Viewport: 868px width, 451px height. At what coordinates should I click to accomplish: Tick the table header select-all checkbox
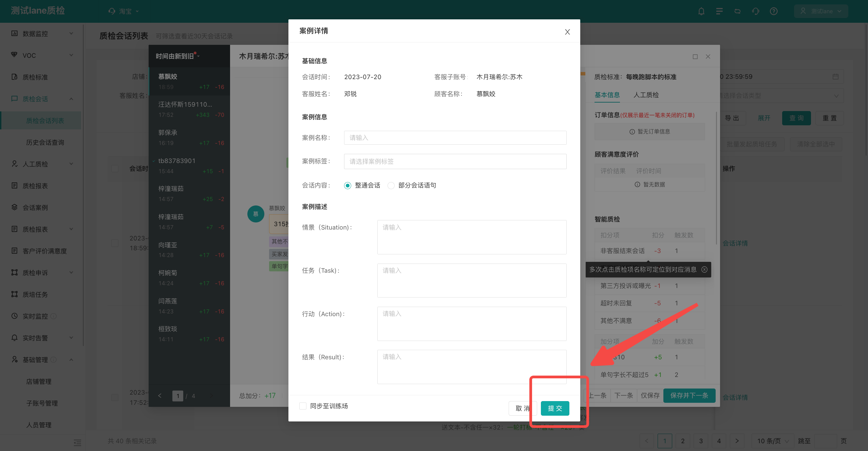point(115,168)
